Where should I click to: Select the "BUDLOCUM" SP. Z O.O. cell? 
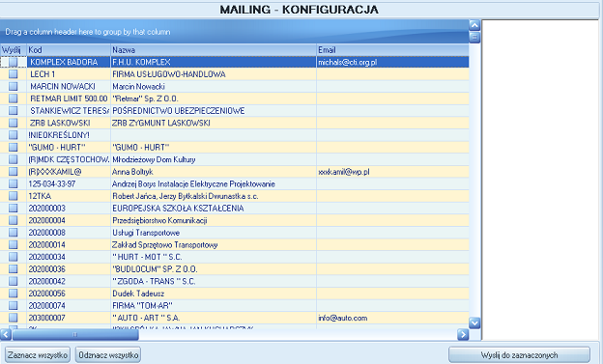coord(214,269)
